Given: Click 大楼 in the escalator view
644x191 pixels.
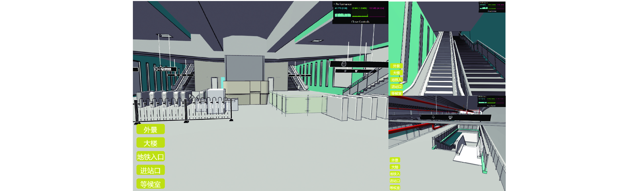Looking at the screenshot, I should (x=396, y=73).
